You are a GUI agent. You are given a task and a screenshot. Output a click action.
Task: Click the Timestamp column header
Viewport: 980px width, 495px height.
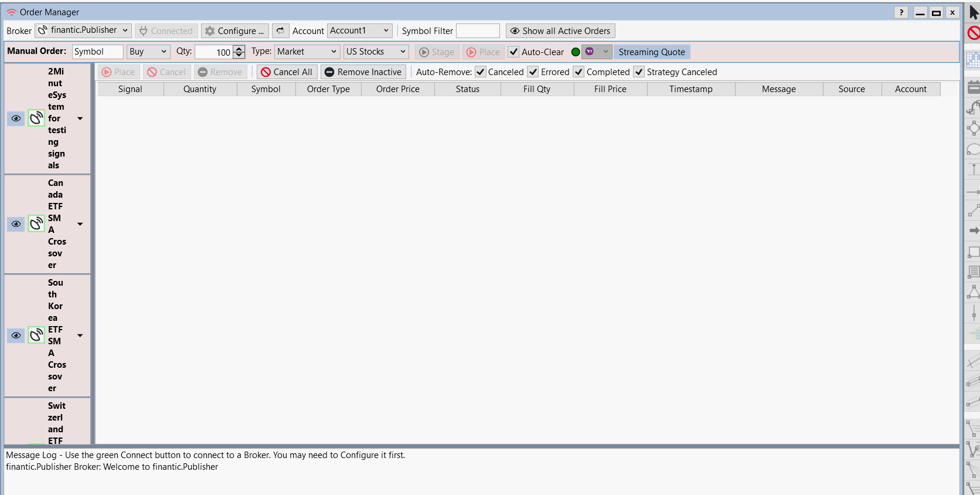pos(690,89)
